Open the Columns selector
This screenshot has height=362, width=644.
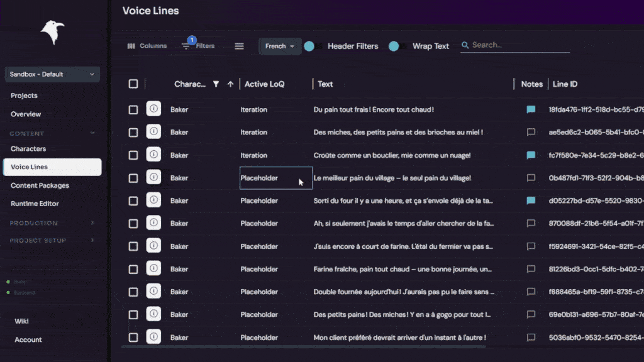[x=147, y=46]
